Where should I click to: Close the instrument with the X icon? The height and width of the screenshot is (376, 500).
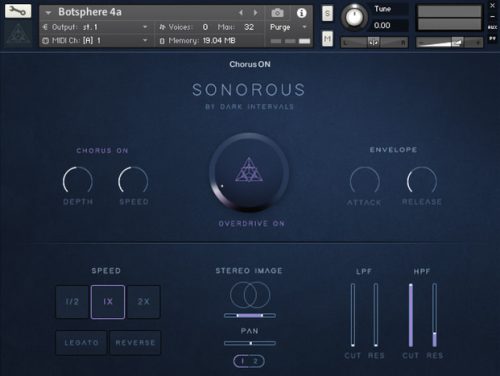493,5
